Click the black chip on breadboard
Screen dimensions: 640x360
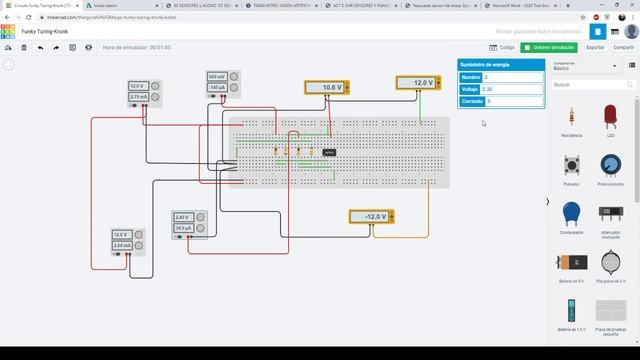point(329,152)
